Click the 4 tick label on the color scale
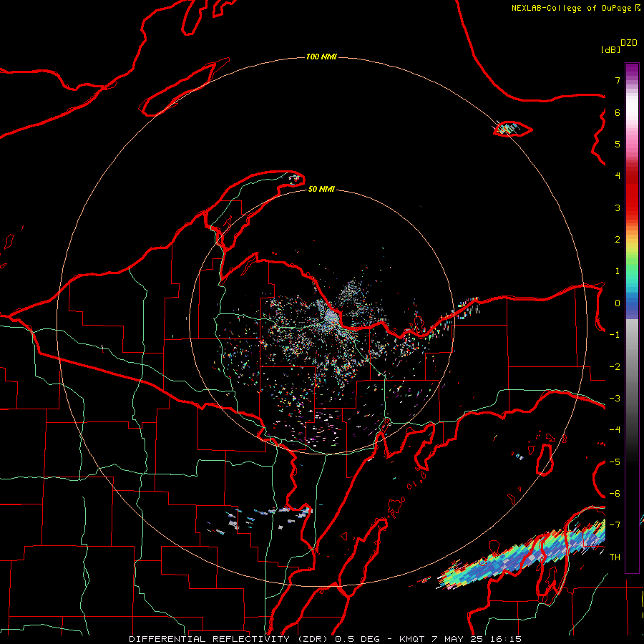 [x=618, y=176]
